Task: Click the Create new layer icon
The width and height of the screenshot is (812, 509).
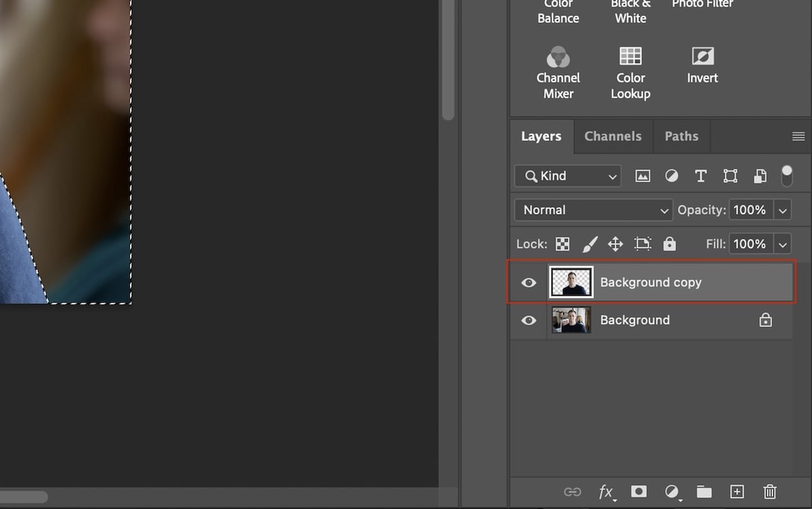Action: coord(737,492)
